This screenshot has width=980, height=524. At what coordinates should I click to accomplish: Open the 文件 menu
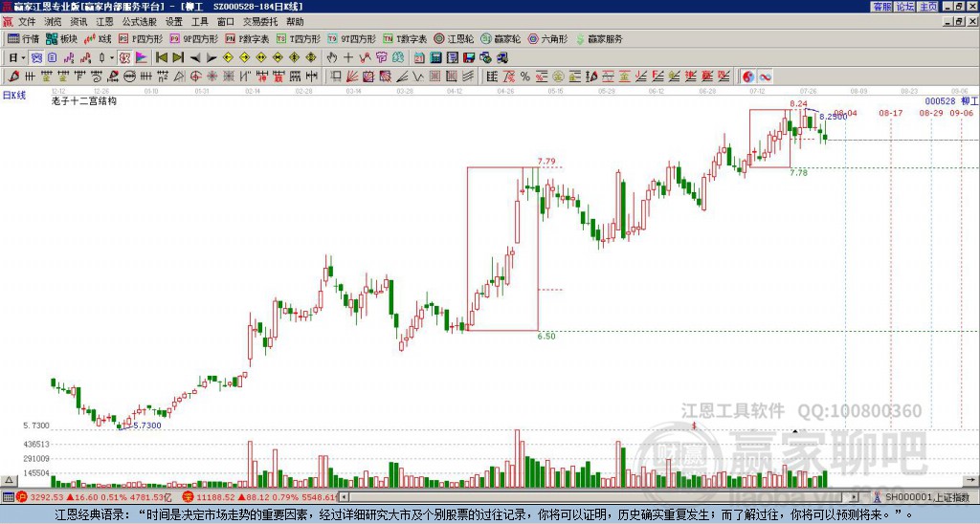[27, 22]
